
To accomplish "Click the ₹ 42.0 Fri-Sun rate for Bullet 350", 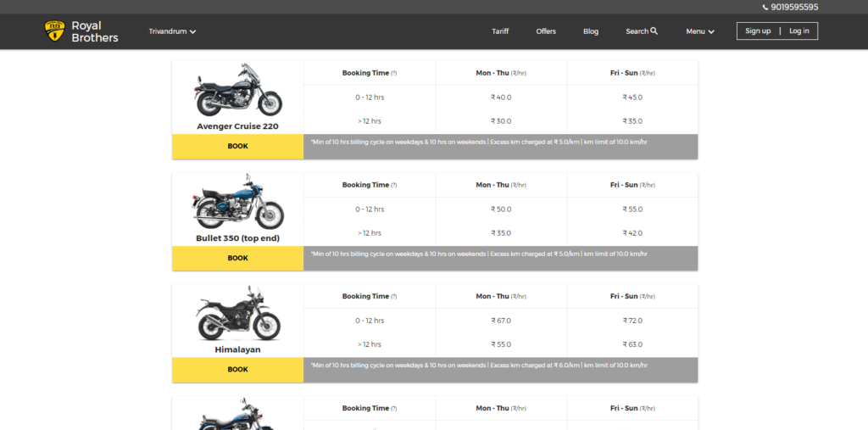I will tap(632, 232).
